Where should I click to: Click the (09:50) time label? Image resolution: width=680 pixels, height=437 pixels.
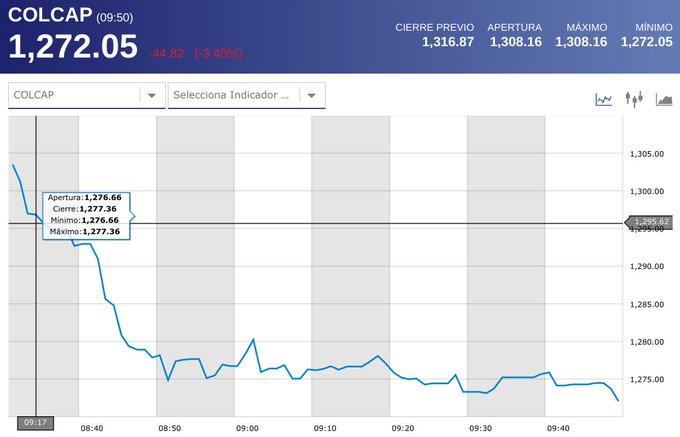(x=114, y=17)
